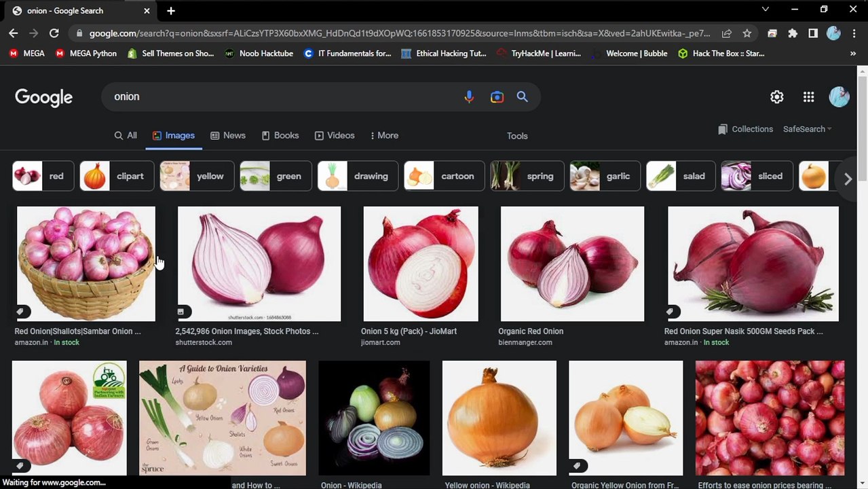Filter images by green chip
The height and width of the screenshot is (489, 868).
click(x=276, y=176)
